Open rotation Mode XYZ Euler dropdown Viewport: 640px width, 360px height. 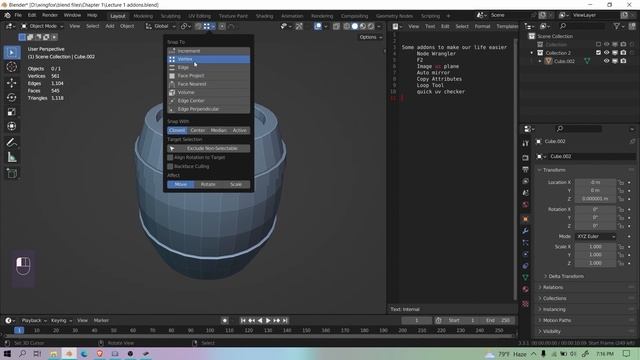click(596, 236)
